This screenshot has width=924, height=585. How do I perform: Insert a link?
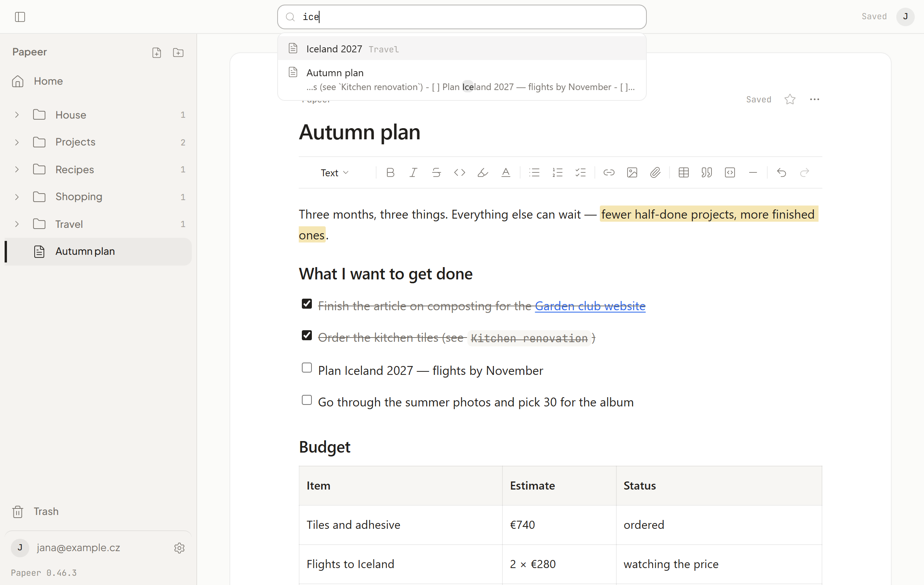pos(609,172)
